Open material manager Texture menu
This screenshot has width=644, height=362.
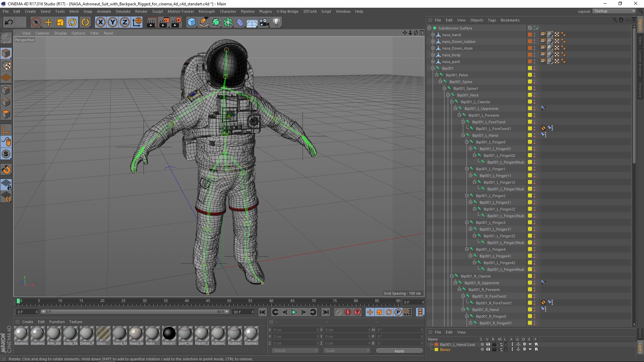point(75,322)
